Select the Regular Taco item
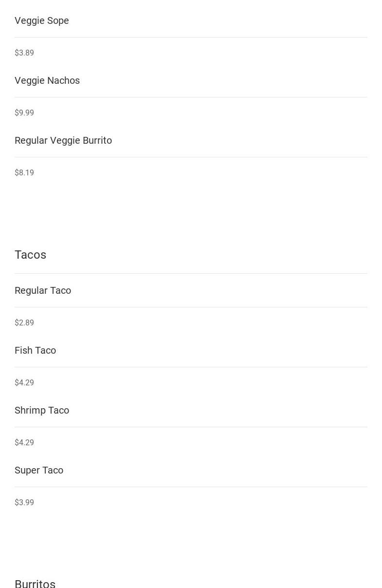Screen dimensions: 382x588 [x=43, y=290]
